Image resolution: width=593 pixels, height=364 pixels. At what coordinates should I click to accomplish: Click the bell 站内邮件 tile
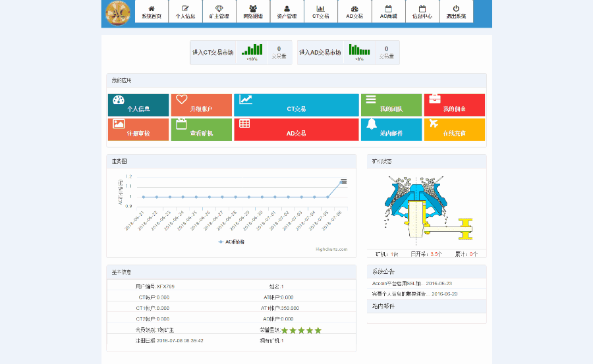[391, 130]
